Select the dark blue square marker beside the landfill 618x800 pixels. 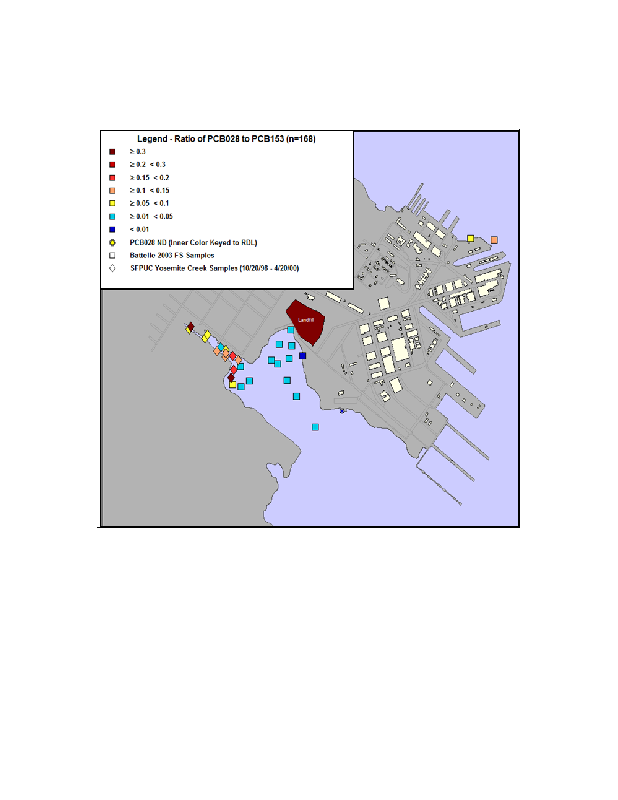coord(302,355)
